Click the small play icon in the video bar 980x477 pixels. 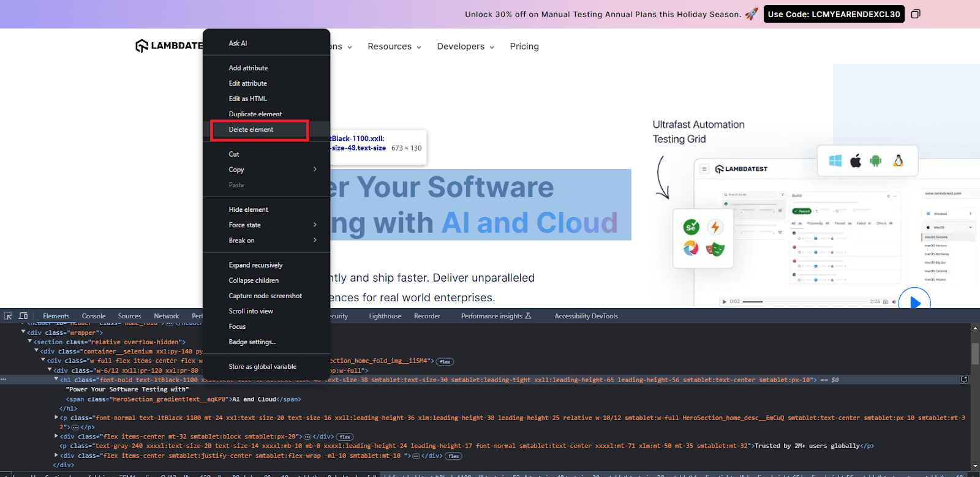tap(725, 301)
